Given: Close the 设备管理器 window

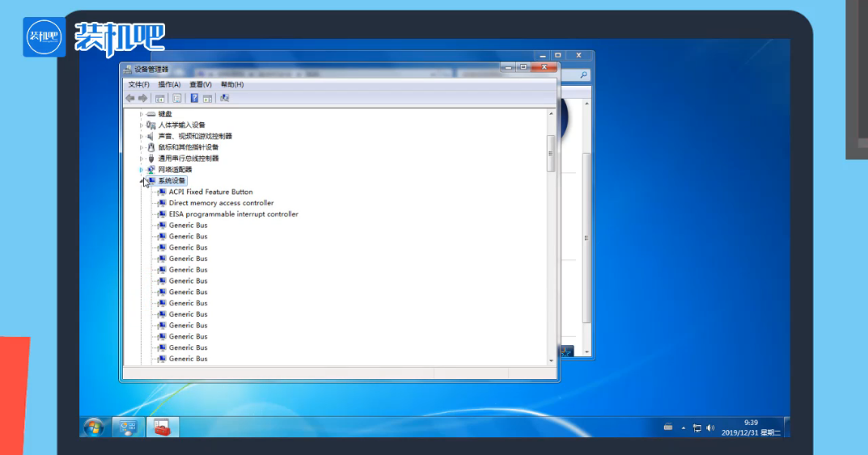Looking at the screenshot, I should [544, 67].
